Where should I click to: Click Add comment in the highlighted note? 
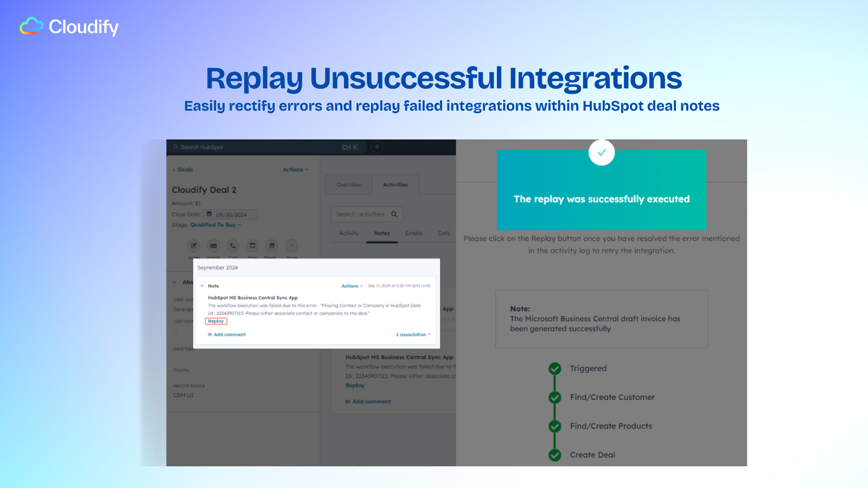[x=229, y=335]
